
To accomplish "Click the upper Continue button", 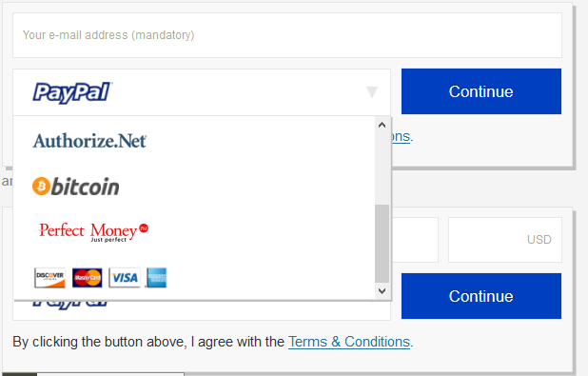I will pyautogui.click(x=481, y=91).
